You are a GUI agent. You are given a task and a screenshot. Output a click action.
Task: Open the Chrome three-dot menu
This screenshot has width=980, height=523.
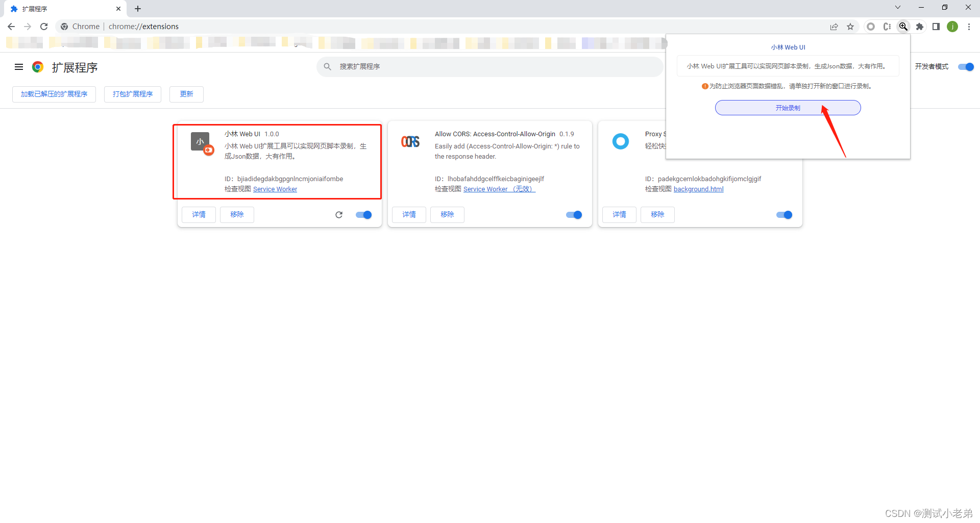coord(969,27)
